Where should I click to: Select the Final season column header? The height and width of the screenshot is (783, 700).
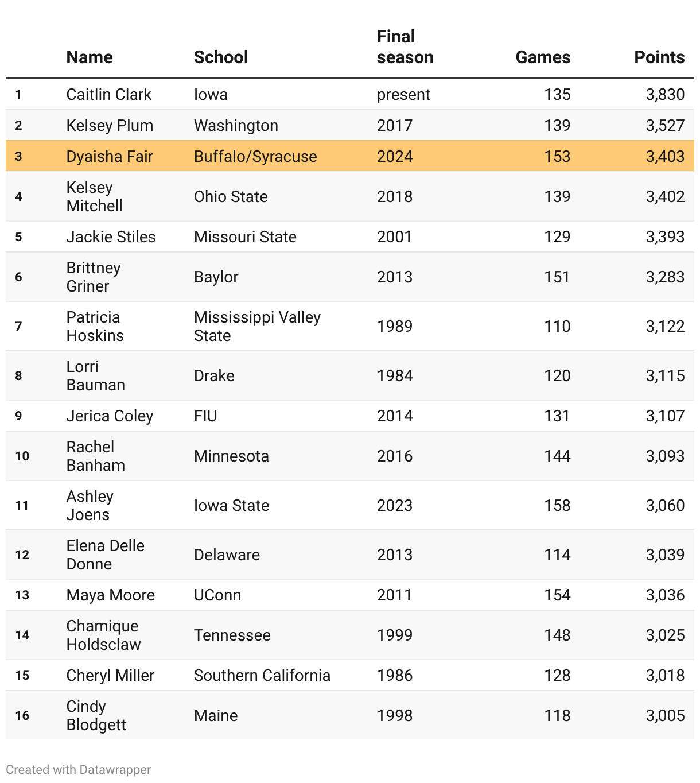[405, 47]
